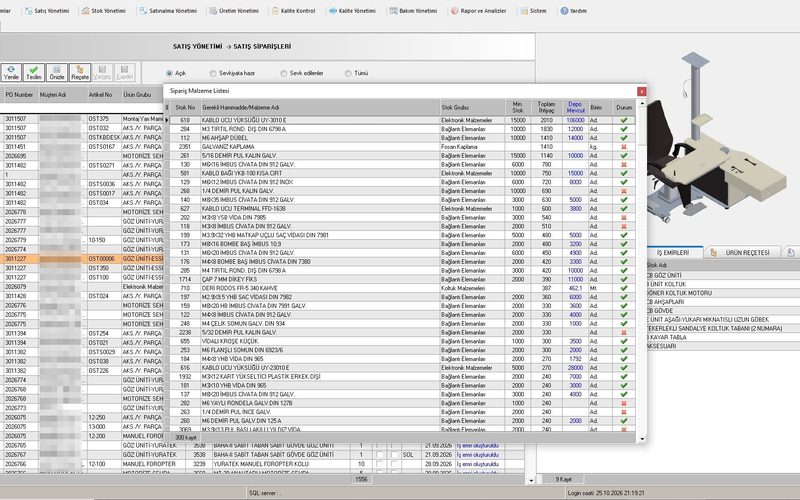Image resolution: width=800 pixels, height=500 pixels.
Task: Sort by the Toplam İhtiyaç column header
Action: pyautogui.click(x=546, y=107)
